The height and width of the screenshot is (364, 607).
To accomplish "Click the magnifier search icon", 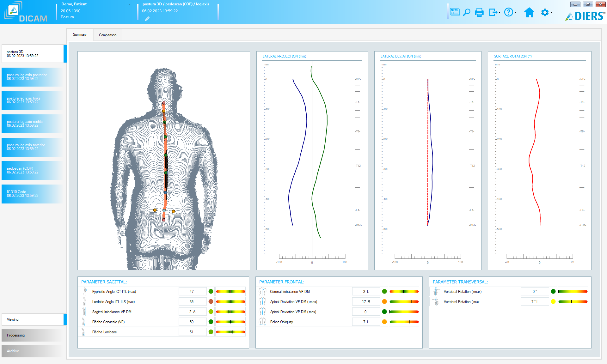I will click(467, 12).
